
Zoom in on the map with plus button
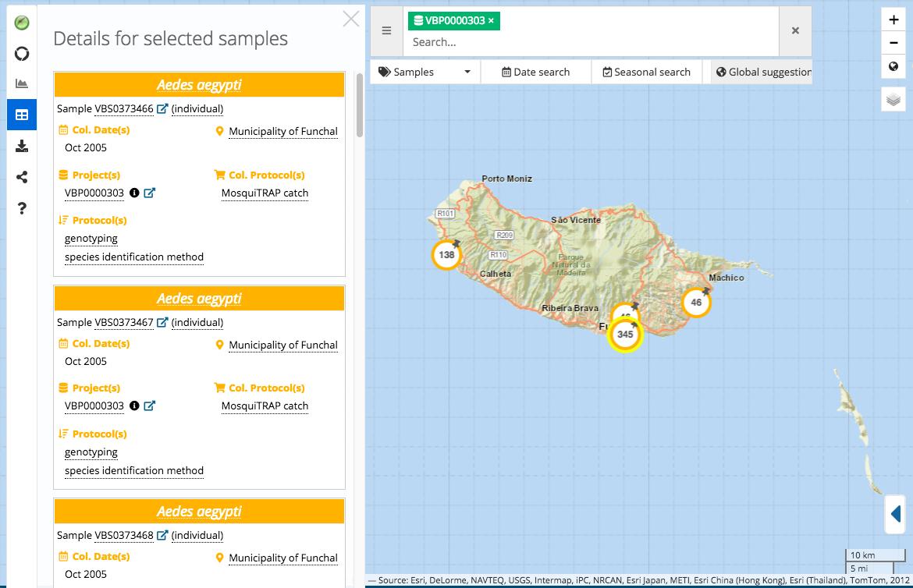click(894, 19)
